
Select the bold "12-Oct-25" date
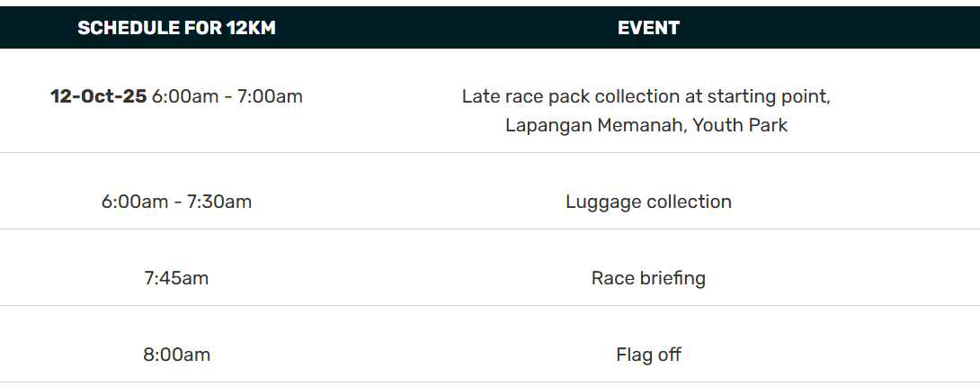[98, 96]
